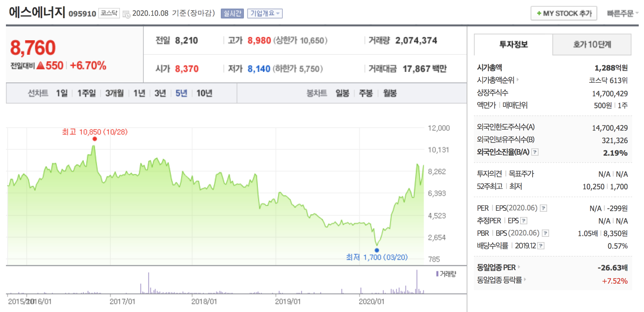Click the red up-triangle beside 전일대비 550
The height and width of the screenshot is (312, 644).
click(41, 65)
